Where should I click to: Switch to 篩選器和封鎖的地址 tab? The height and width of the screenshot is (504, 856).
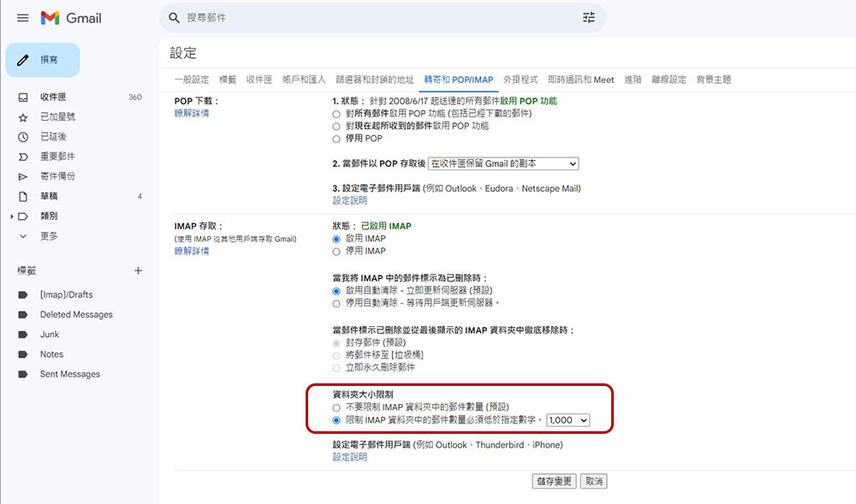[x=375, y=80]
